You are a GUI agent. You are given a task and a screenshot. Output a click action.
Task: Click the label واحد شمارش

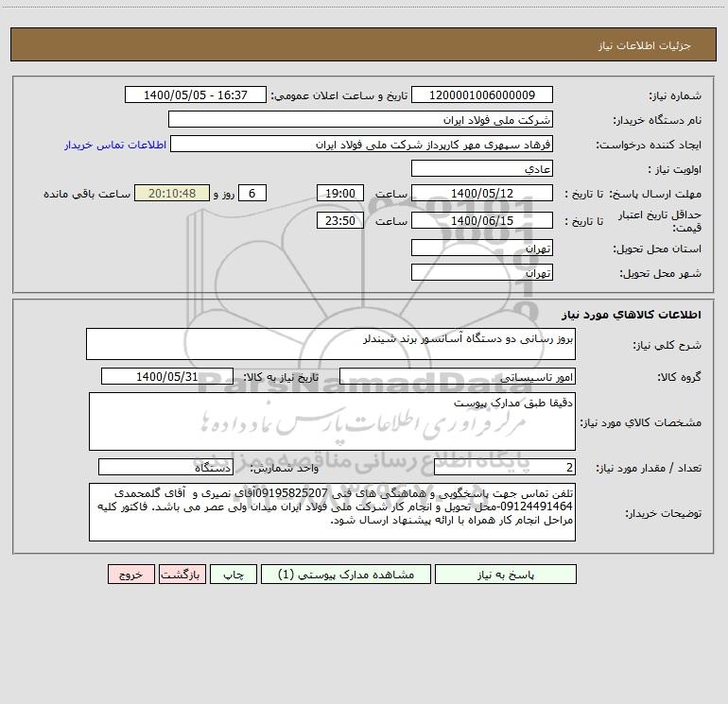tap(285, 468)
